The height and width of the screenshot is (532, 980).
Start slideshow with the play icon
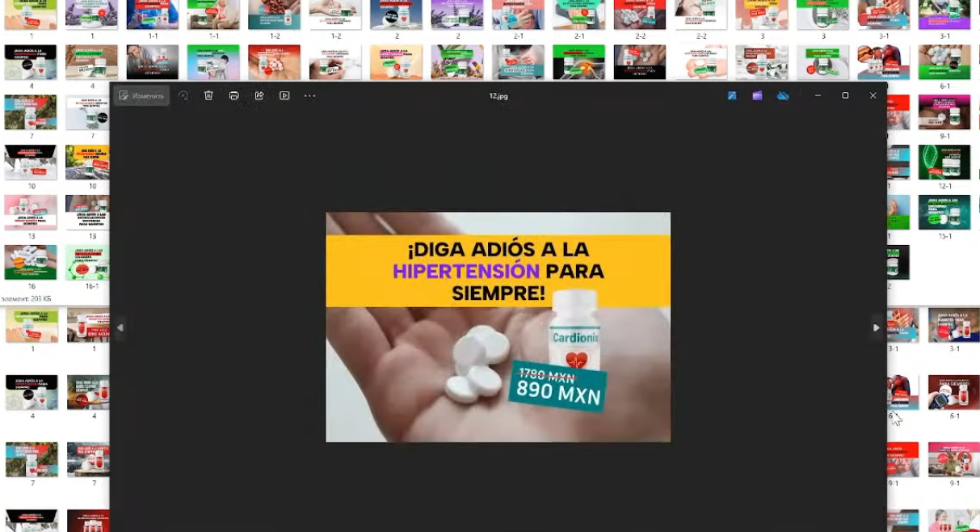[284, 95]
